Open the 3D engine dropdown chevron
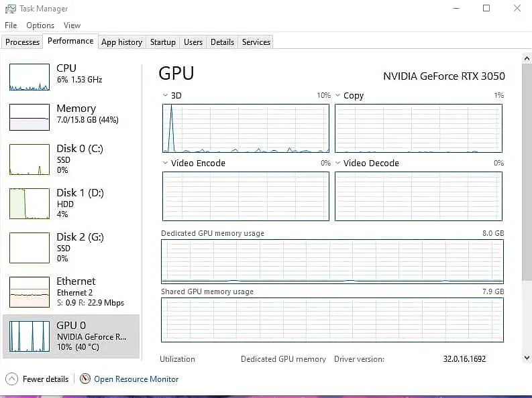 (165, 95)
